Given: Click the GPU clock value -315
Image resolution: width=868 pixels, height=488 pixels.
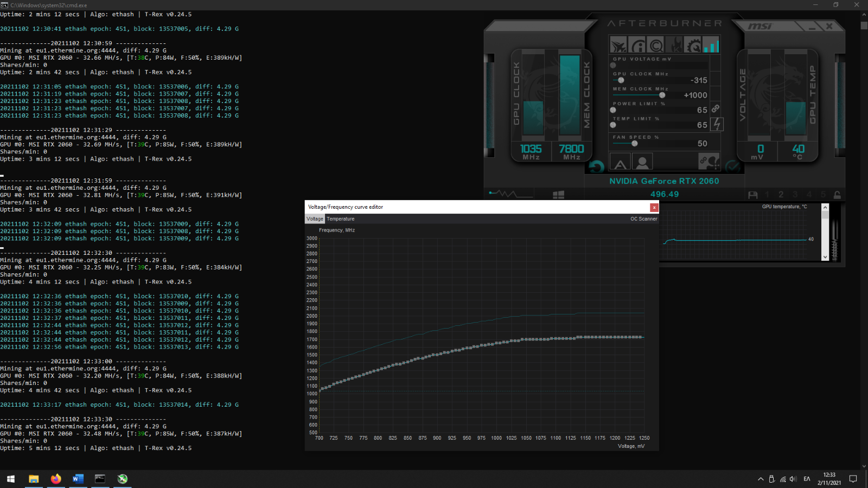Looking at the screenshot, I should pyautogui.click(x=699, y=80).
